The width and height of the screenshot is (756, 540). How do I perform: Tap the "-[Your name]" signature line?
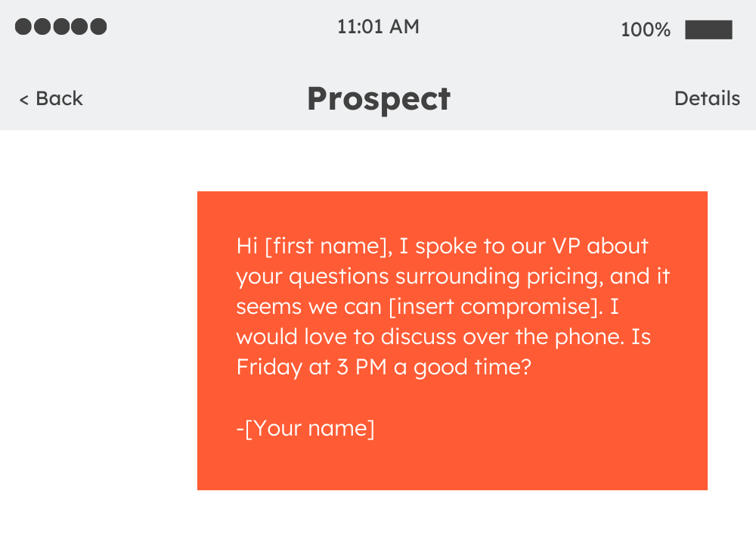[305, 428]
